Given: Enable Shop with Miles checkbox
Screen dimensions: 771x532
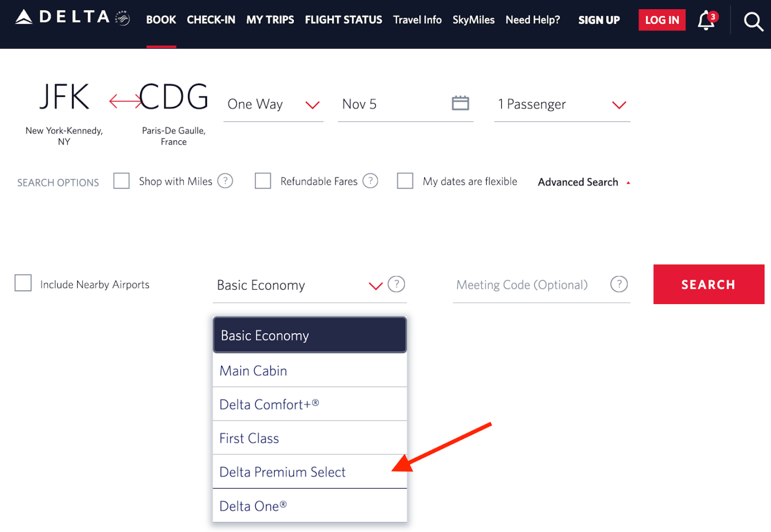Looking at the screenshot, I should click(122, 181).
